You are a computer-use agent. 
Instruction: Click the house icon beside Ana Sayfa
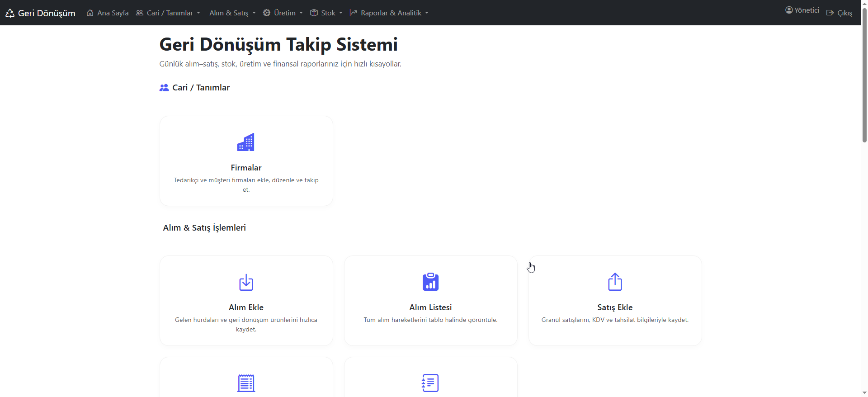click(x=90, y=13)
